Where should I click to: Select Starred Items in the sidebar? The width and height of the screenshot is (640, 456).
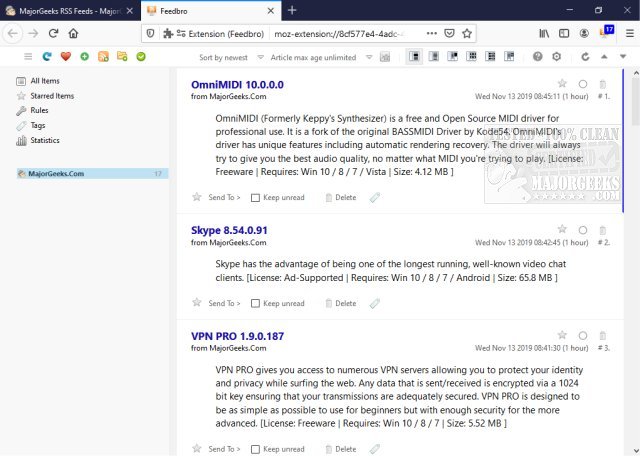(x=52, y=96)
